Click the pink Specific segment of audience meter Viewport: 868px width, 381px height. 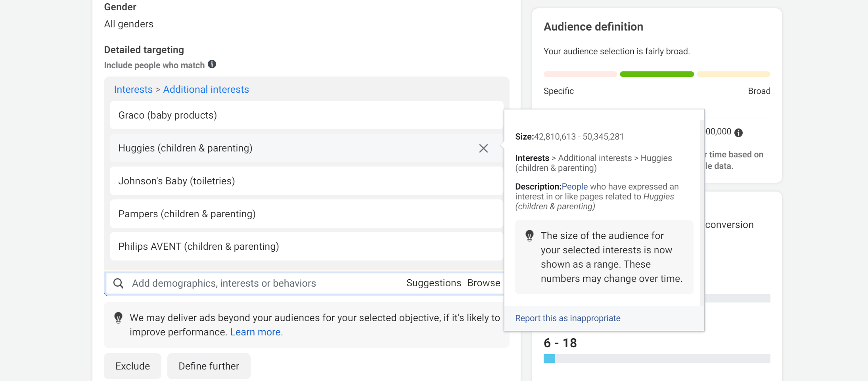tap(580, 74)
